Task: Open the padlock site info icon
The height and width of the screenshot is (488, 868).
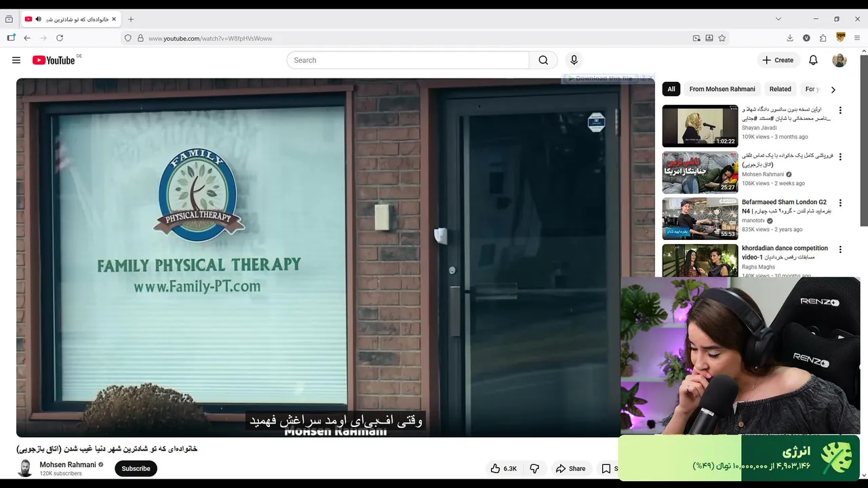Action: point(140,38)
